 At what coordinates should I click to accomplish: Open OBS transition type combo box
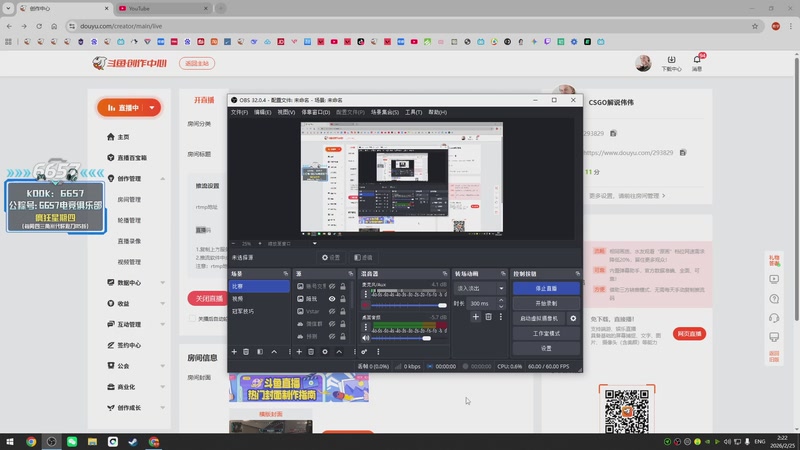coord(479,288)
